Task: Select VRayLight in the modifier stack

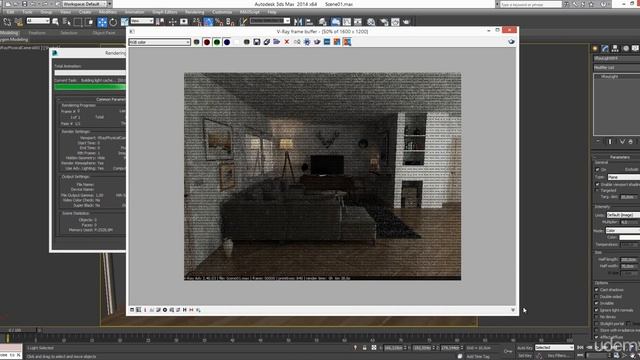Action: coord(609,77)
